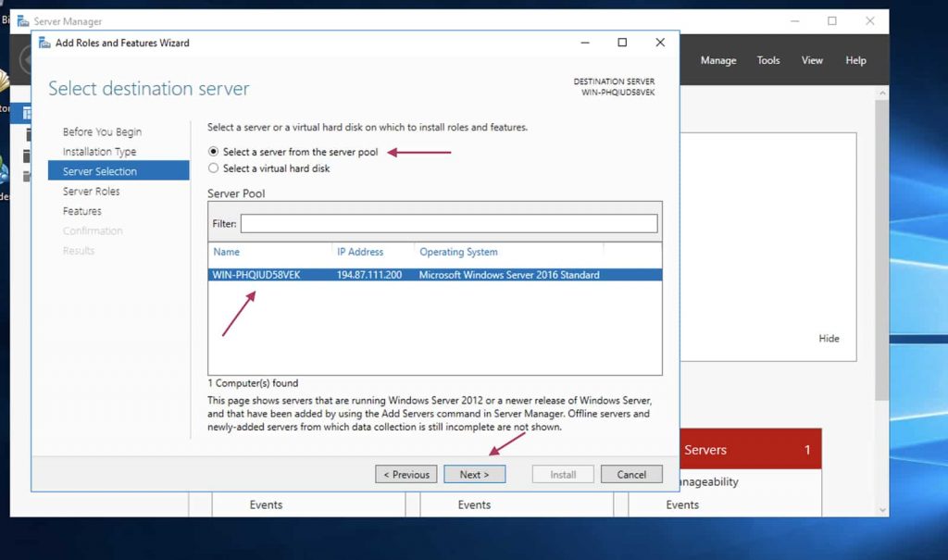The image size is (948, 560).
Task: Sort server pool by Operating System column
Action: coord(458,252)
